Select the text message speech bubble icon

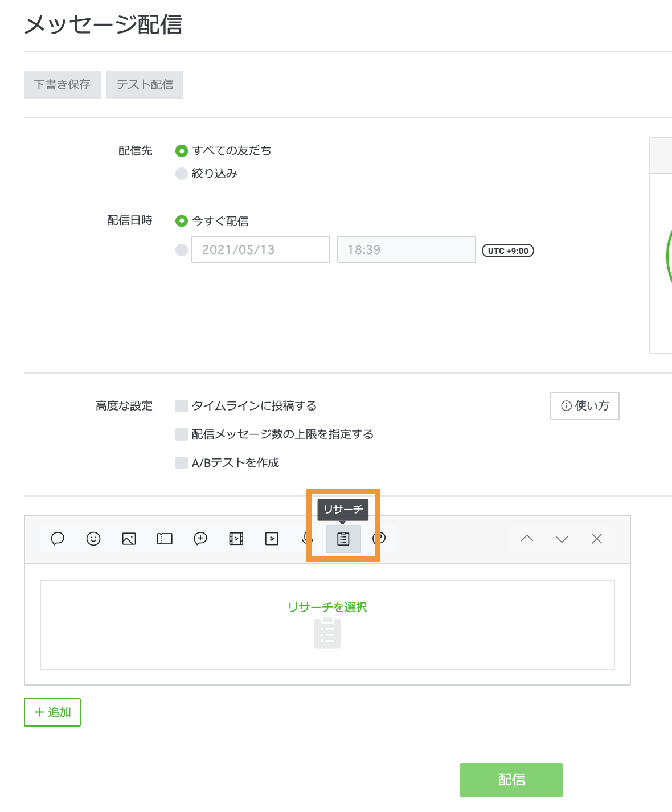(x=58, y=539)
